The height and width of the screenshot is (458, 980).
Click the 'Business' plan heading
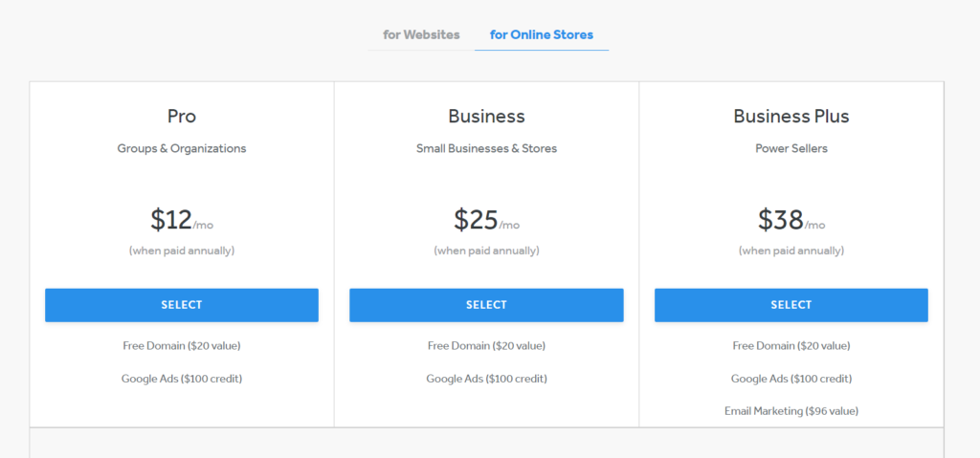[x=486, y=117]
